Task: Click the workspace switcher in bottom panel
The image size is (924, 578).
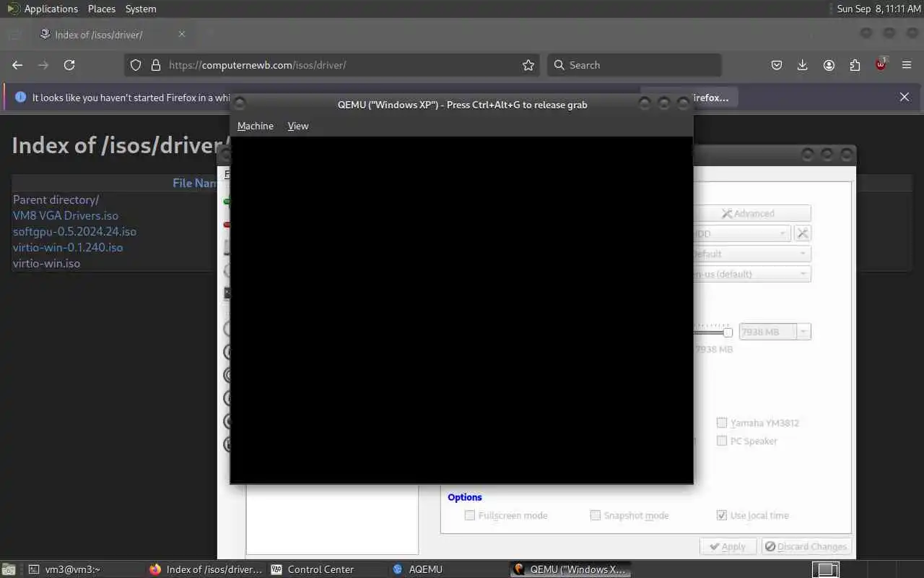Action: pyautogui.click(x=827, y=569)
